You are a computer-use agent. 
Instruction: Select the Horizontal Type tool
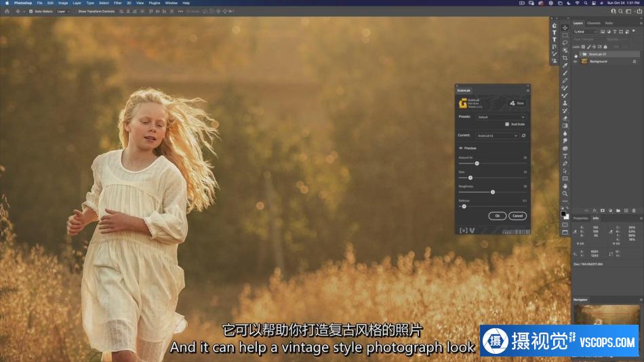click(565, 156)
